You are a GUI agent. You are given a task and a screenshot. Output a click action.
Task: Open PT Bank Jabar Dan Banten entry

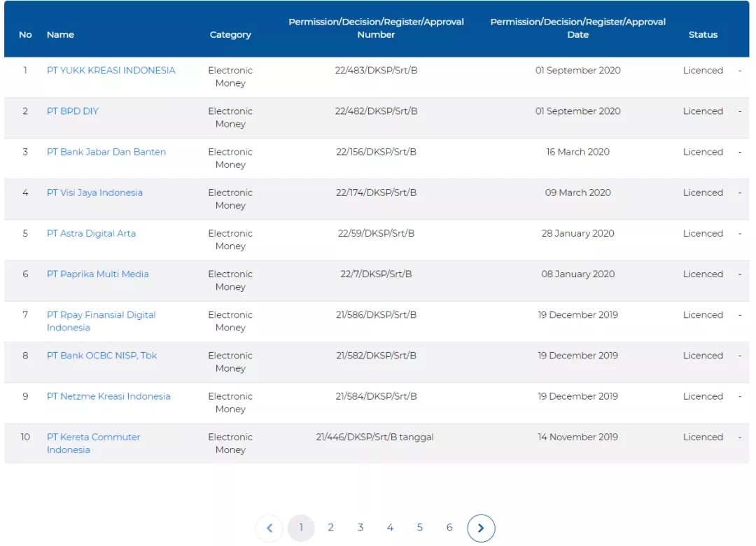(x=106, y=152)
